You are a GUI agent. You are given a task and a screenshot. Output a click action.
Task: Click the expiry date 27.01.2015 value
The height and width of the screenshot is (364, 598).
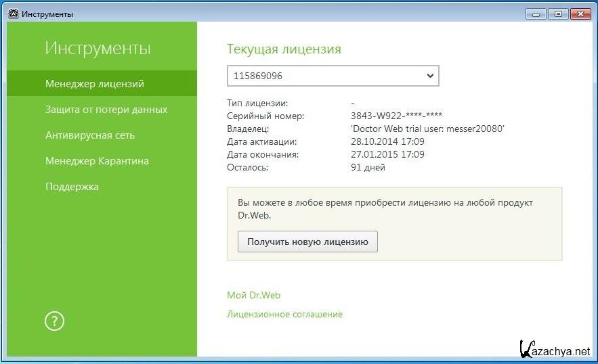(388, 154)
